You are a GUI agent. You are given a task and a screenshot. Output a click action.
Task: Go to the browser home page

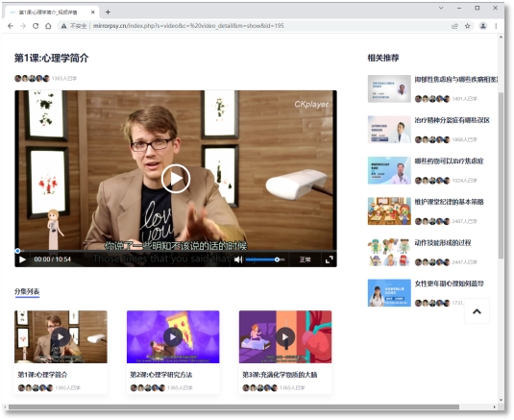coord(48,26)
